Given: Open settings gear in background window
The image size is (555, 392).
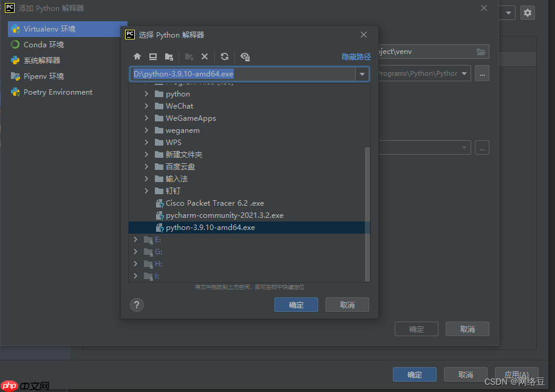Looking at the screenshot, I should tap(528, 13).
